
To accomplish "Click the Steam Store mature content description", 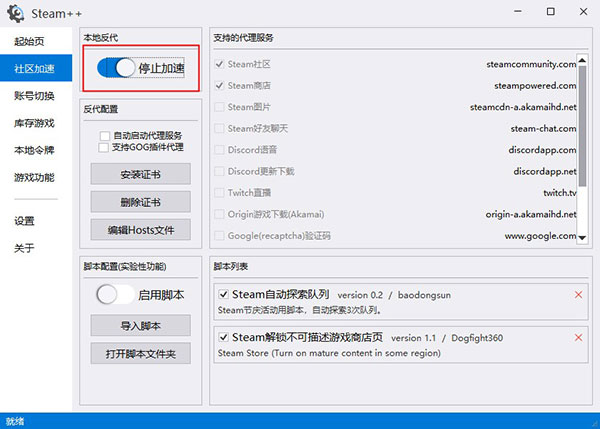I will (329, 353).
